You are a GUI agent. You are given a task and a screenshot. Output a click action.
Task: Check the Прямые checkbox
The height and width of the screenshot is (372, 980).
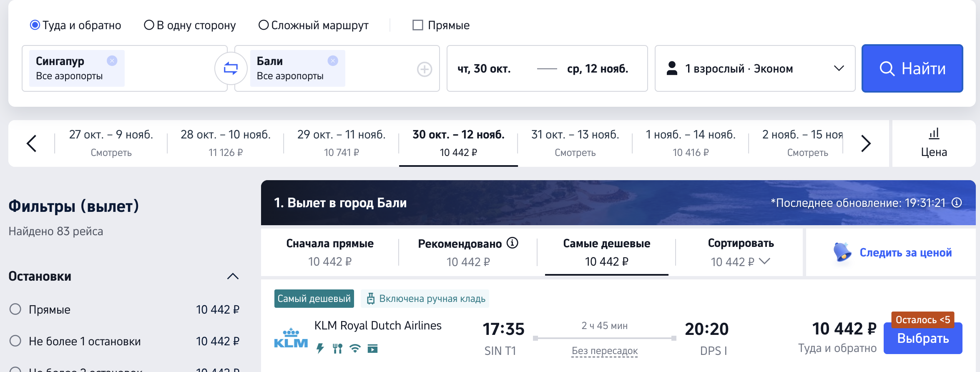pyautogui.click(x=417, y=25)
